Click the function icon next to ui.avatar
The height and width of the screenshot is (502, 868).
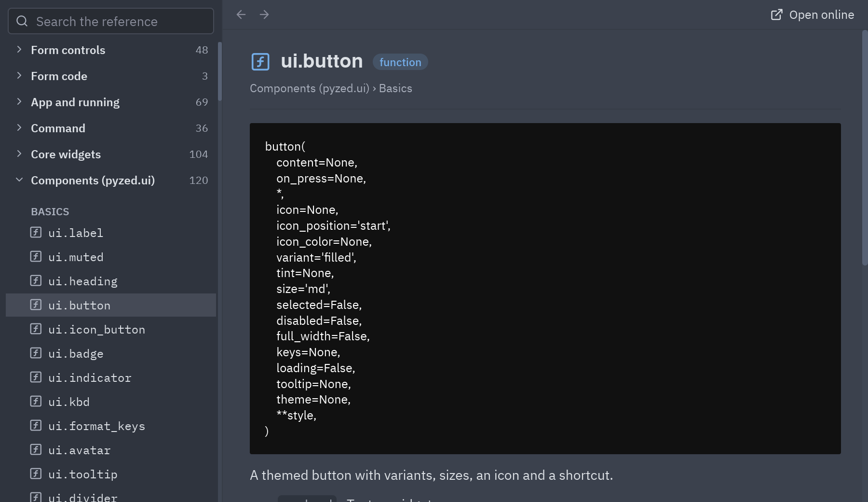pyautogui.click(x=36, y=450)
